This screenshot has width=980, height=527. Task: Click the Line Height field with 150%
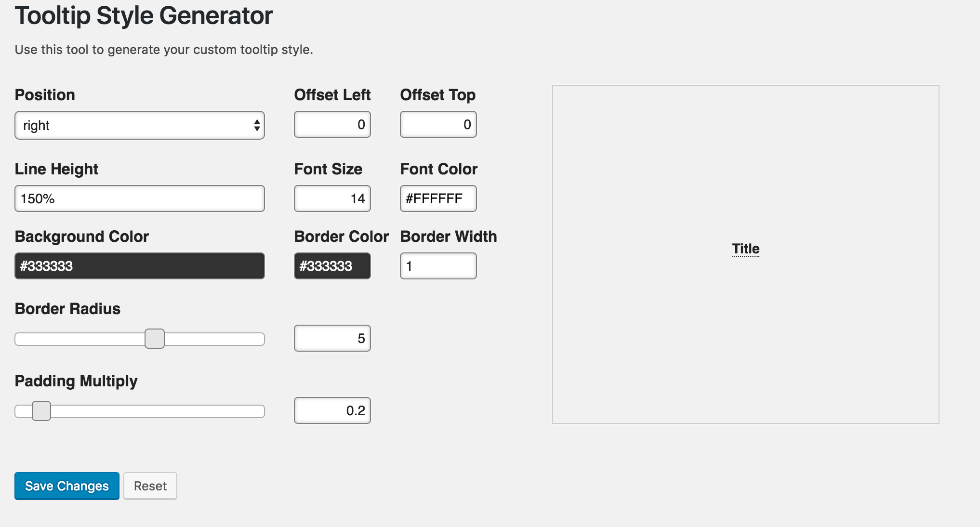pos(140,198)
